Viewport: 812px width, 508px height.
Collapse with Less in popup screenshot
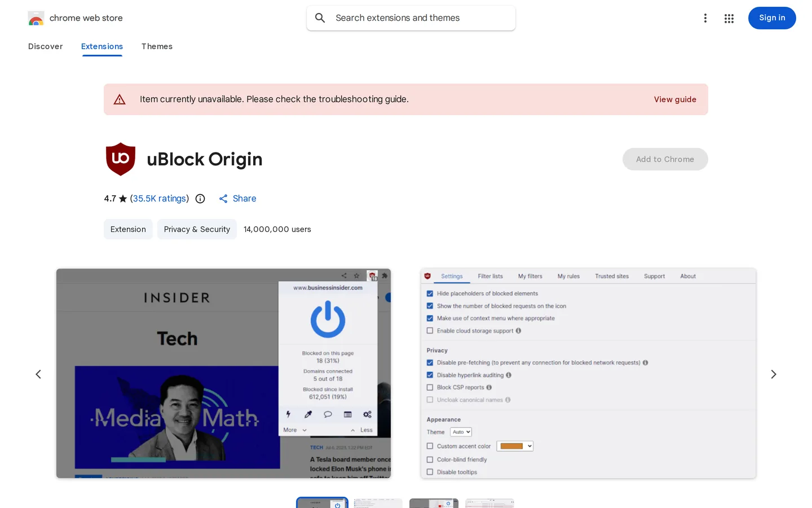pos(361,430)
